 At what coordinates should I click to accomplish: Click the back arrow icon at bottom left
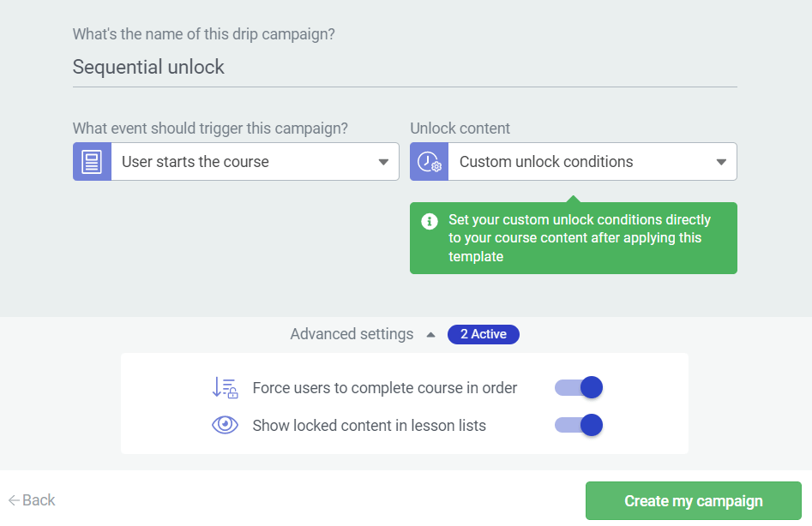tap(14, 500)
